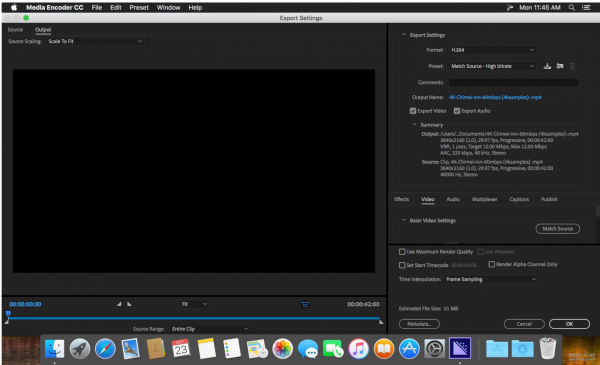Click the Save Preset icon
600x365 pixels.
coord(547,66)
